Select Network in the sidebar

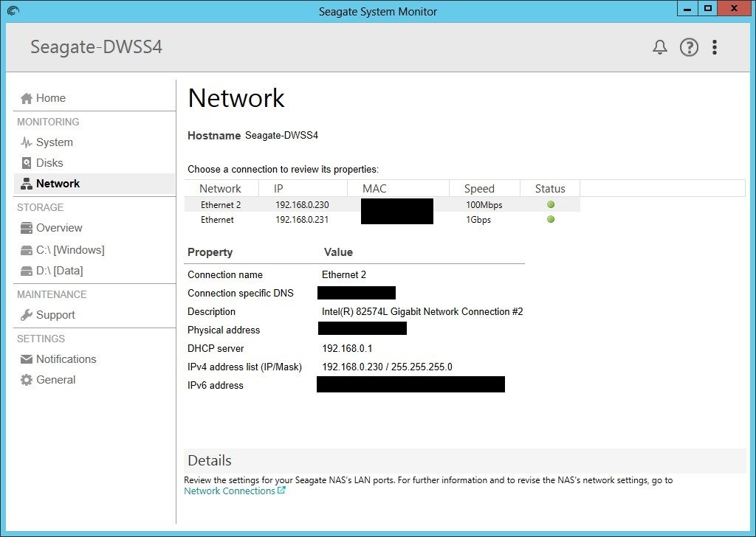(x=94, y=184)
